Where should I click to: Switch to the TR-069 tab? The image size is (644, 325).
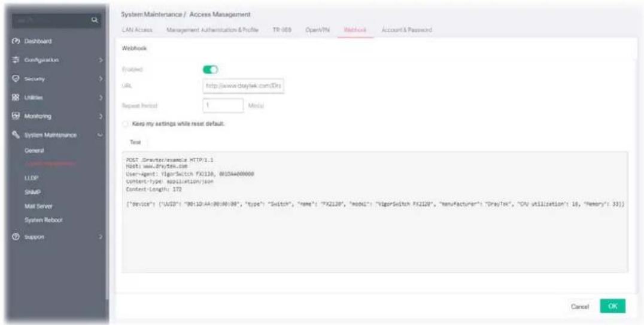pos(282,30)
